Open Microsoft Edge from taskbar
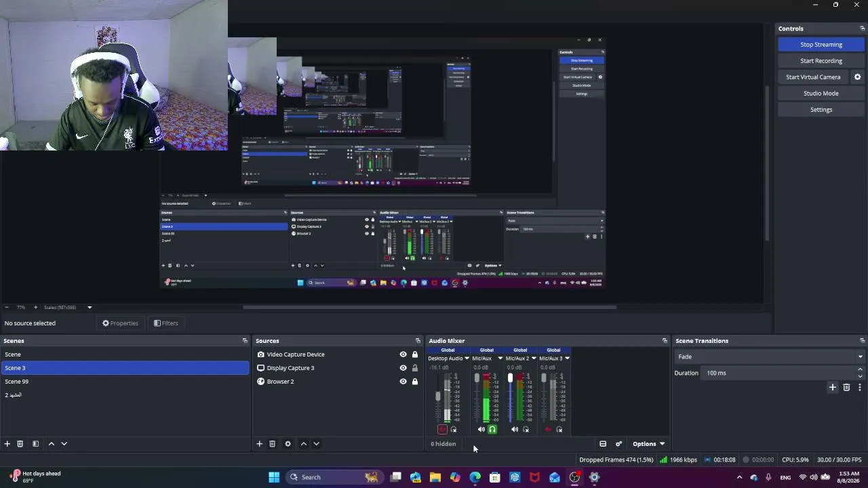Screen dimensions: 868x488 click(475, 477)
